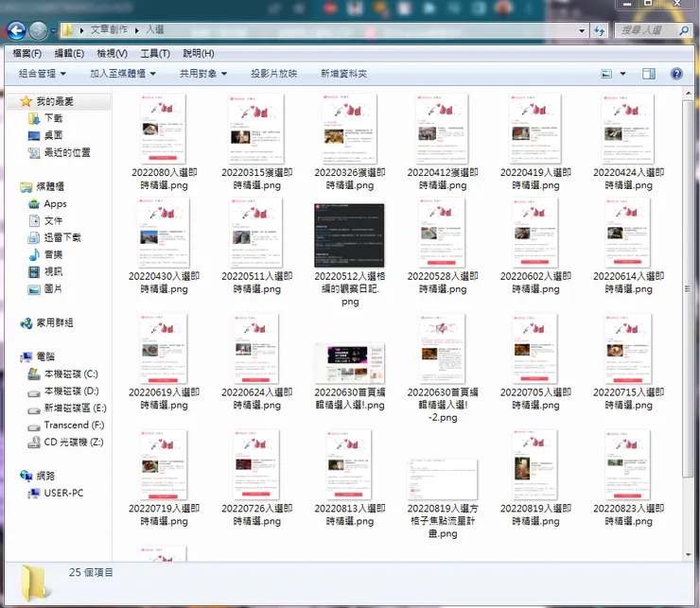Open the view options dropdown arrow

click(622, 74)
